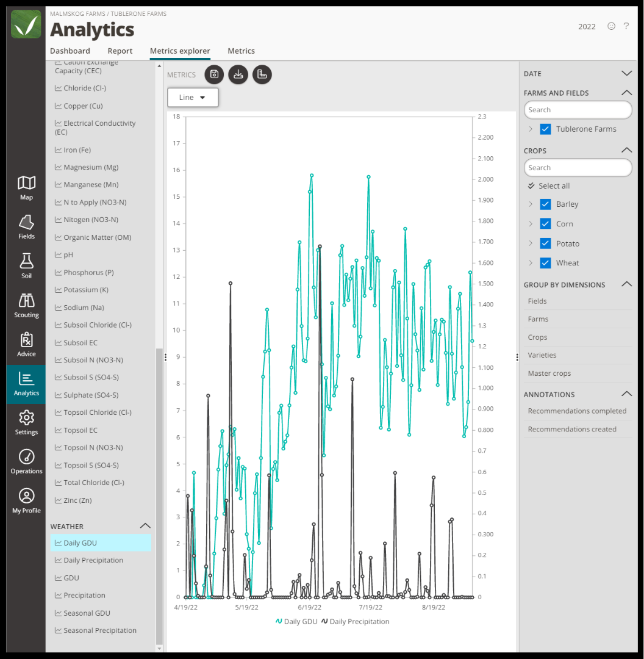Select Zinc (Zn) metric
The height and width of the screenshot is (659, 644).
click(73, 500)
